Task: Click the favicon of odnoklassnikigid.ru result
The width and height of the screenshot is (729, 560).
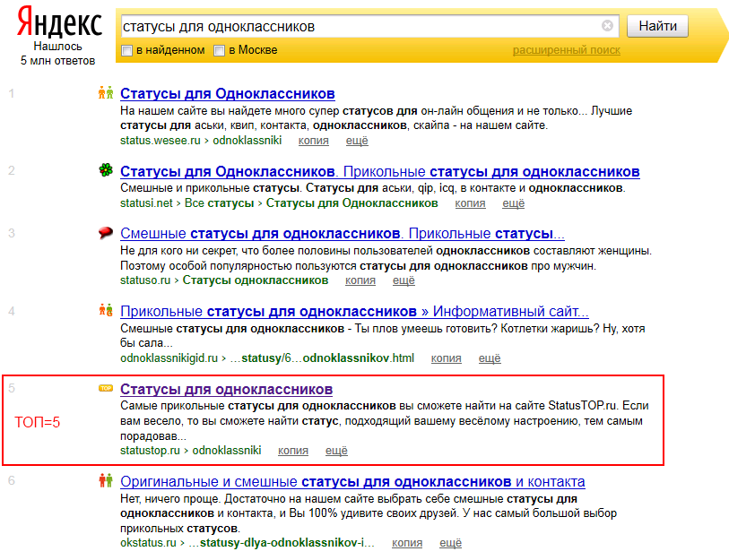Action: [x=106, y=310]
